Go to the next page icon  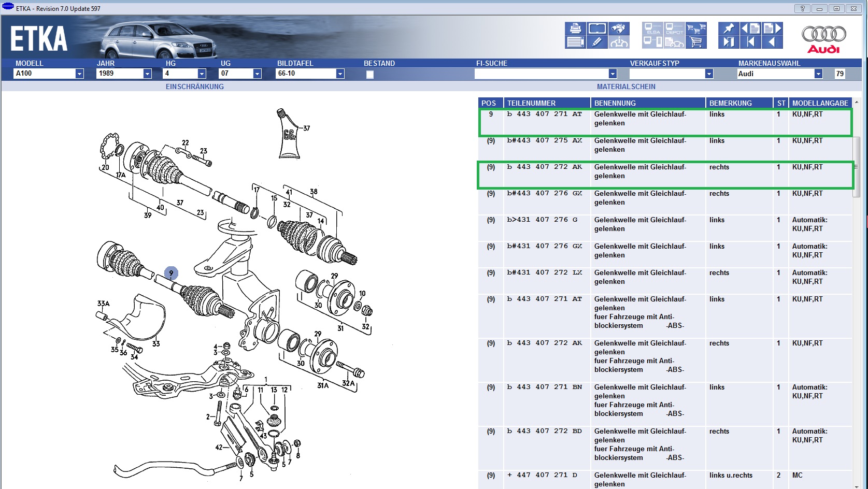(772, 28)
